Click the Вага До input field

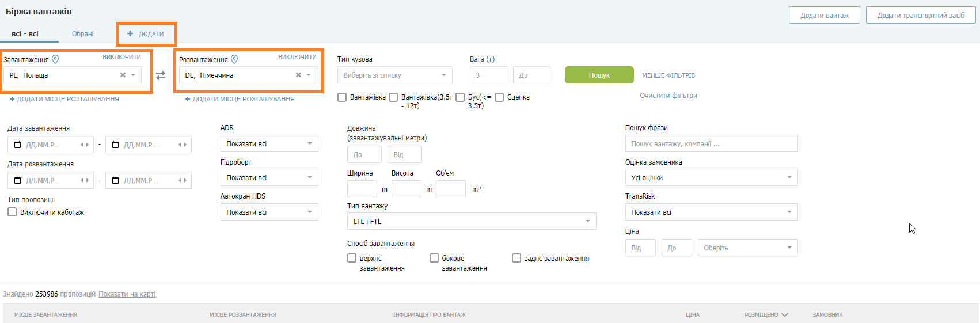pos(531,75)
